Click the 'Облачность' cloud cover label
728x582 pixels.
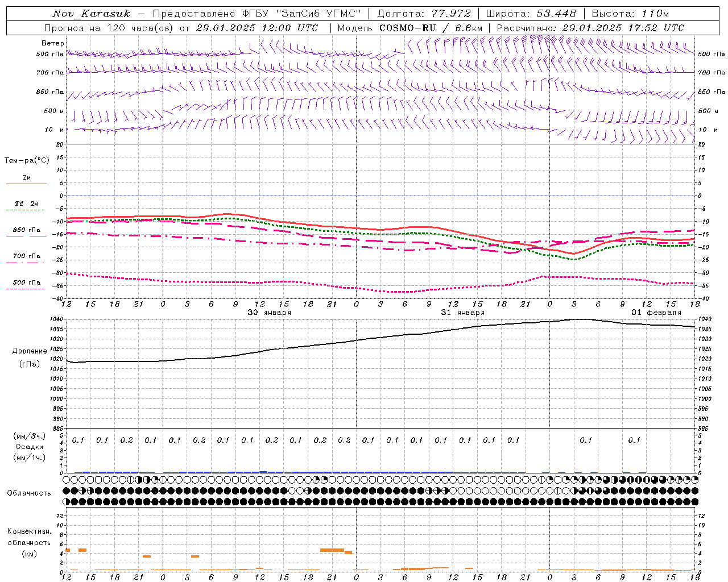(x=29, y=493)
